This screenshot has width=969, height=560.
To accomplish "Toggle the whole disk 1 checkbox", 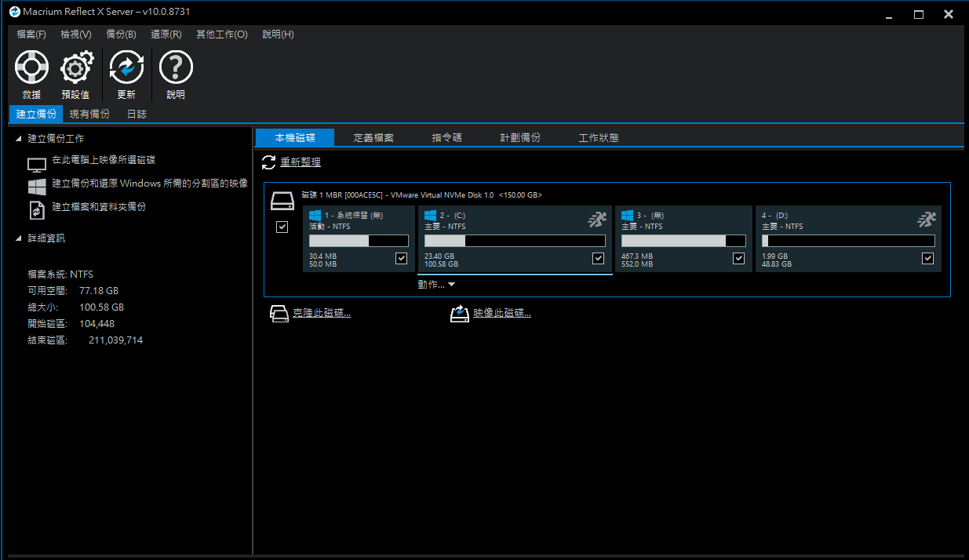I will tap(282, 227).
